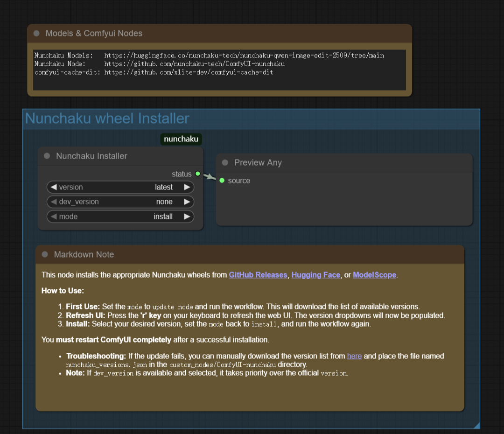Image resolution: width=504 pixels, height=434 pixels.
Task: Click the nunchaku badge above installer
Action: point(181,139)
